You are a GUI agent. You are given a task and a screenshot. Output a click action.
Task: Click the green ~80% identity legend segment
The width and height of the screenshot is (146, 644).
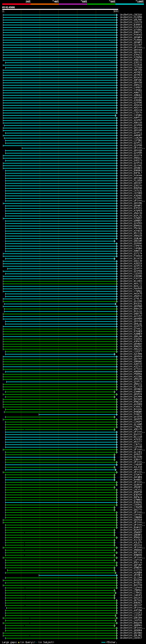pos(101,4)
